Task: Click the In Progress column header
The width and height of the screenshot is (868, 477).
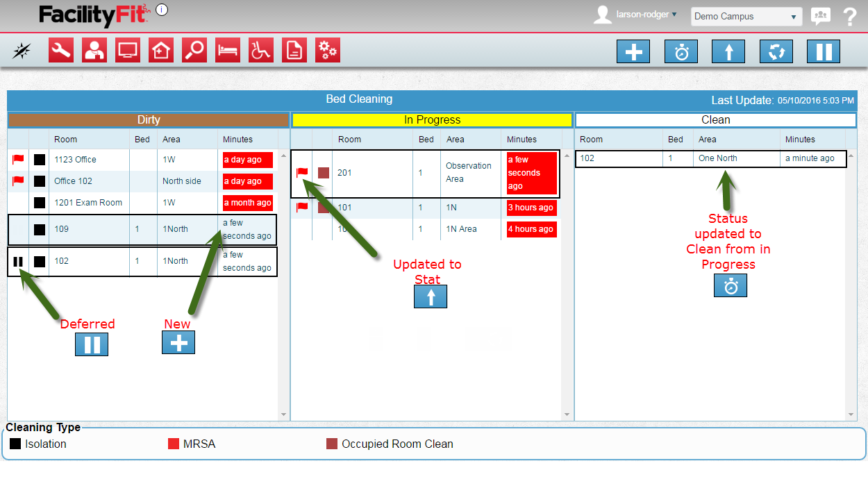Action: click(432, 120)
